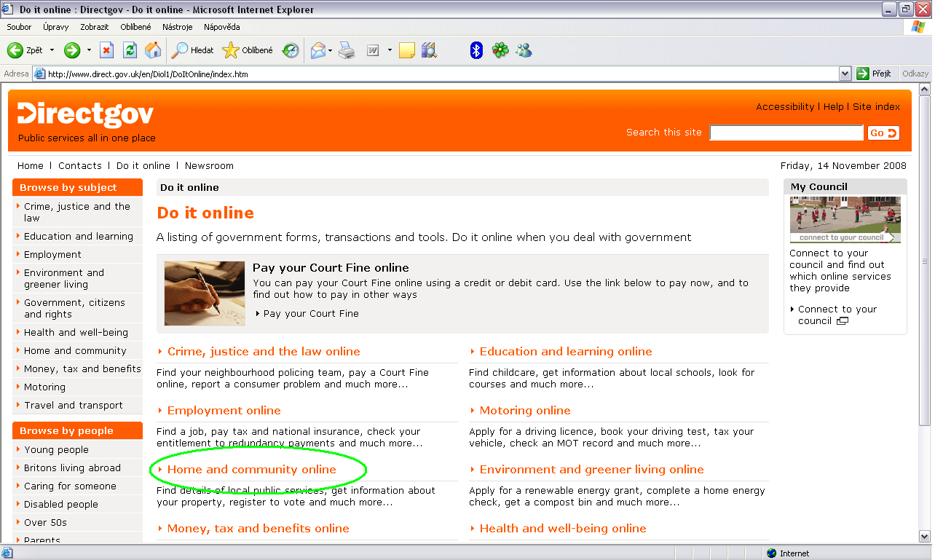The height and width of the screenshot is (560, 935).
Task: Launch the ICQ flower icon
Action: point(500,50)
